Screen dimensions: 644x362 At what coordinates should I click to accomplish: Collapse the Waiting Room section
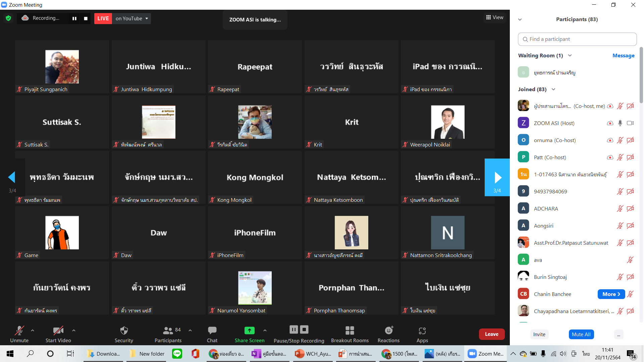click(570, 56)
